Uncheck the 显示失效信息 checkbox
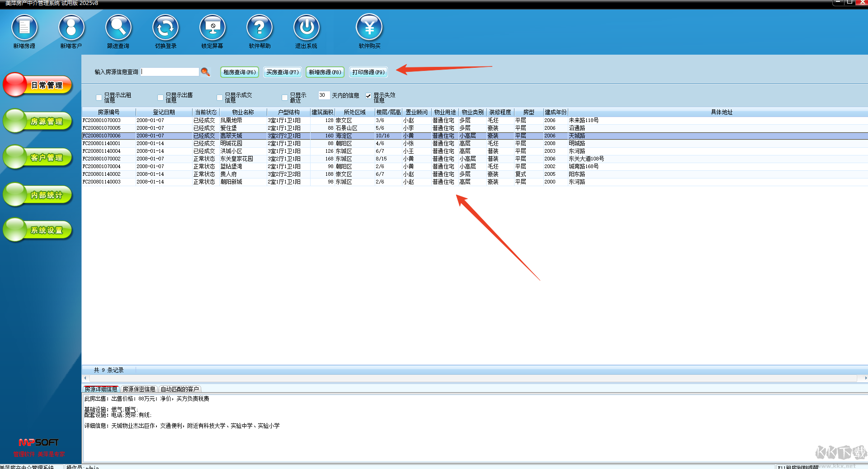Image resolution: width=868 pixels, height=469 pixels. pos(368,96)
